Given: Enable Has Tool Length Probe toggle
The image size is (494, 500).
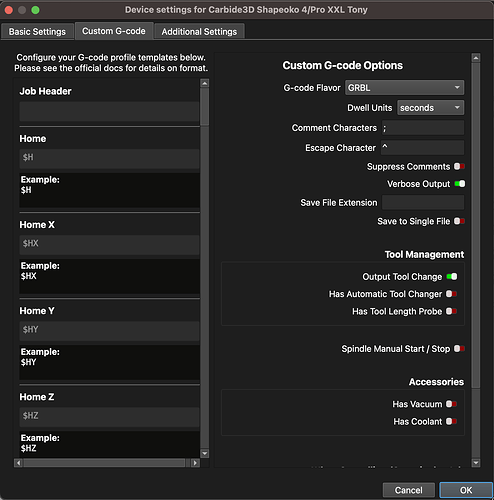Looking at the screenshot, I should tap(451, 311).
